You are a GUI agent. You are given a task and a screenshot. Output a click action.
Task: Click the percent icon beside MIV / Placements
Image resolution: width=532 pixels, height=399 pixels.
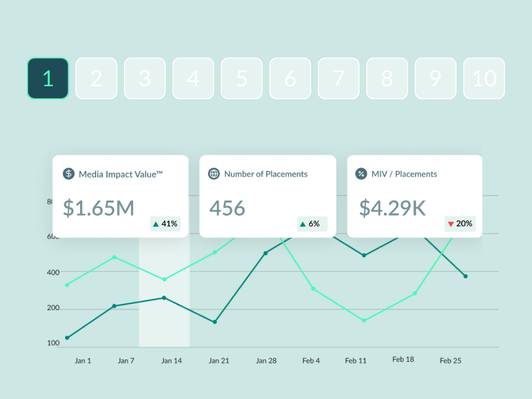[361, 174]
